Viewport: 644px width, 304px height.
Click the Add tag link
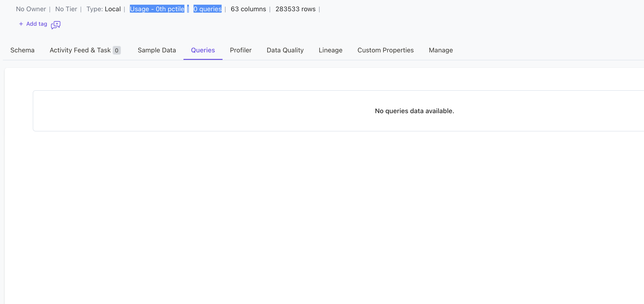tap(37, 24)
